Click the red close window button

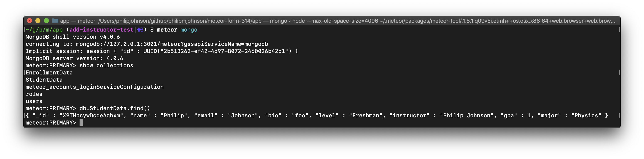(29, 21)
